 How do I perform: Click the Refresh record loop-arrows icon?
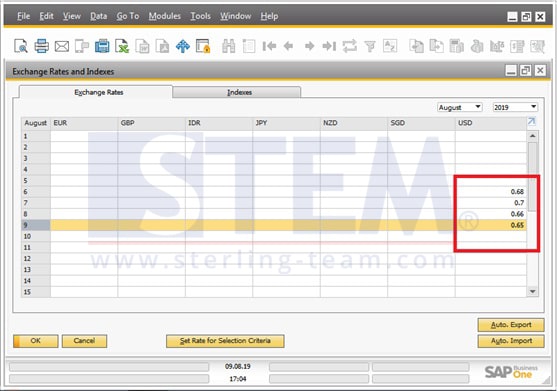tap(350, 46)
